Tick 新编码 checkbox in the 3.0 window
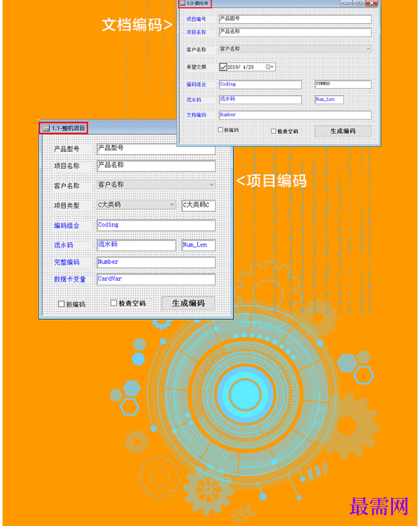Image resolution: width=420 pixels, height=526 pixels. [x=221, y=130]
